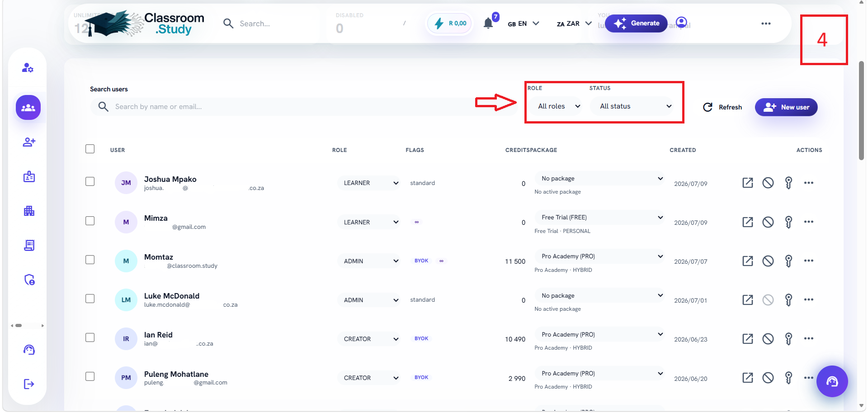Open the support headset sidebar icon
Screen dimensions: 868x413
tap(29, 350)
